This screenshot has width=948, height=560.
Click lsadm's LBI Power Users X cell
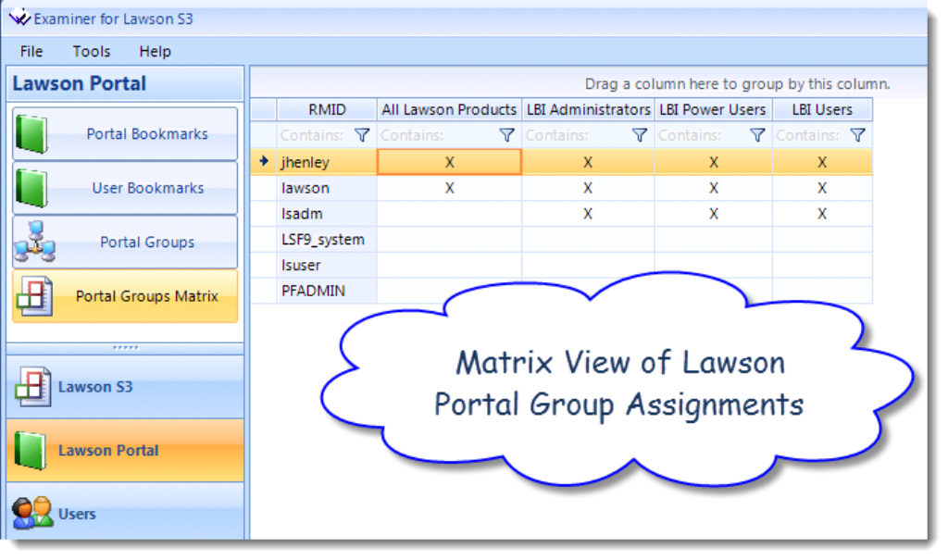click(714, 214)
